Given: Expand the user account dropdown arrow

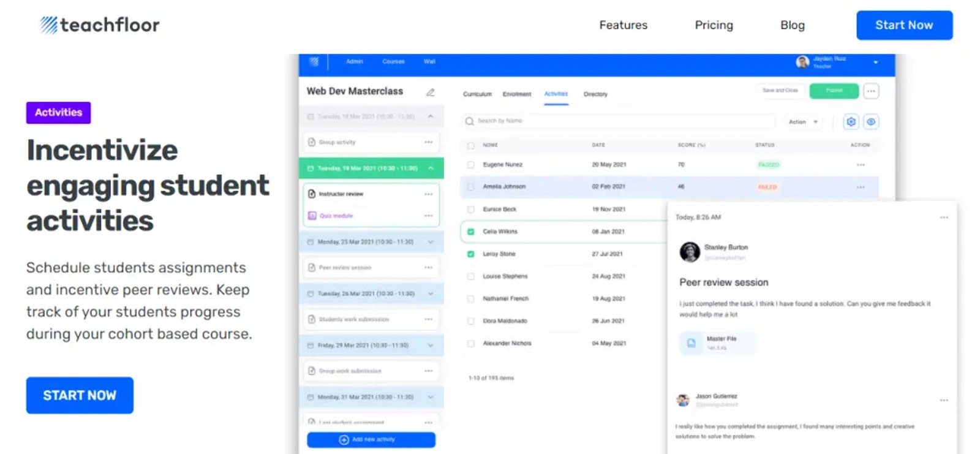Looking at the screenshot, I should pyautogui.click(x=875, y=62).
